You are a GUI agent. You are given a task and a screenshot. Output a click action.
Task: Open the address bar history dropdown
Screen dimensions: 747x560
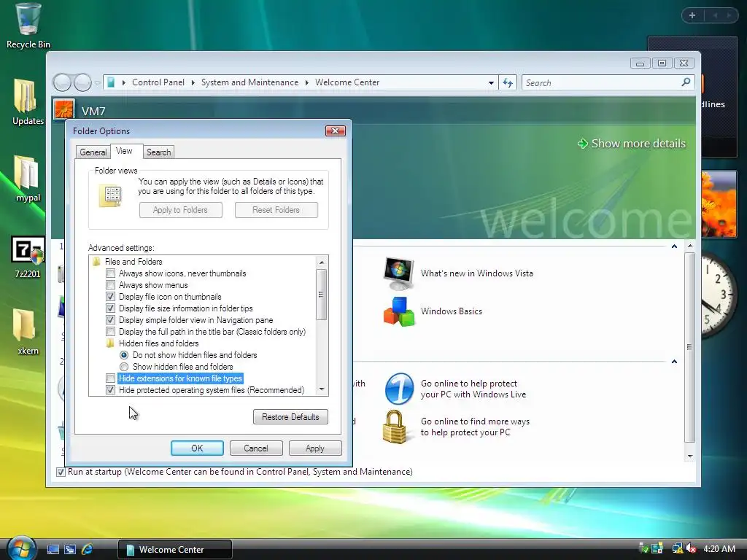tap(491, 83)
